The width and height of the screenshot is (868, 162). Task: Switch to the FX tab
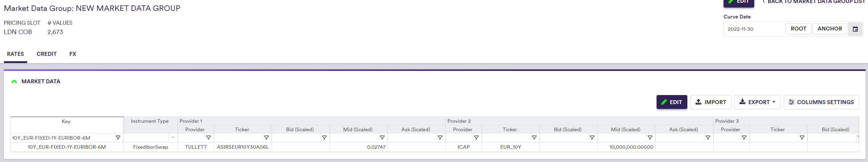point(73,54)
